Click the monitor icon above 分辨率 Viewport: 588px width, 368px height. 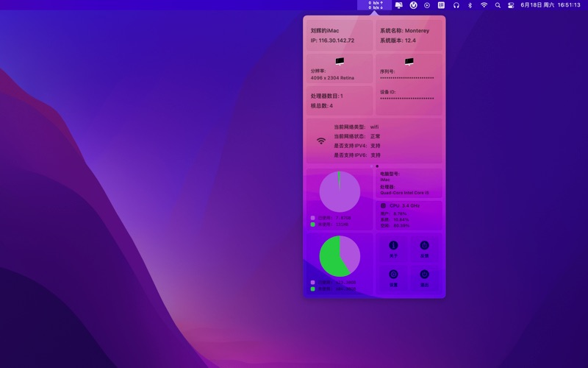(340, 62)
